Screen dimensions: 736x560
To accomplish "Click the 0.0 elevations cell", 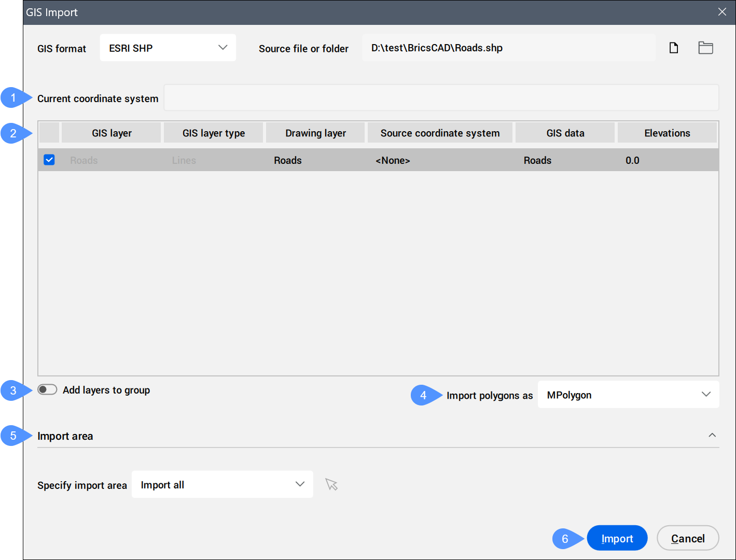I will 632,160.
